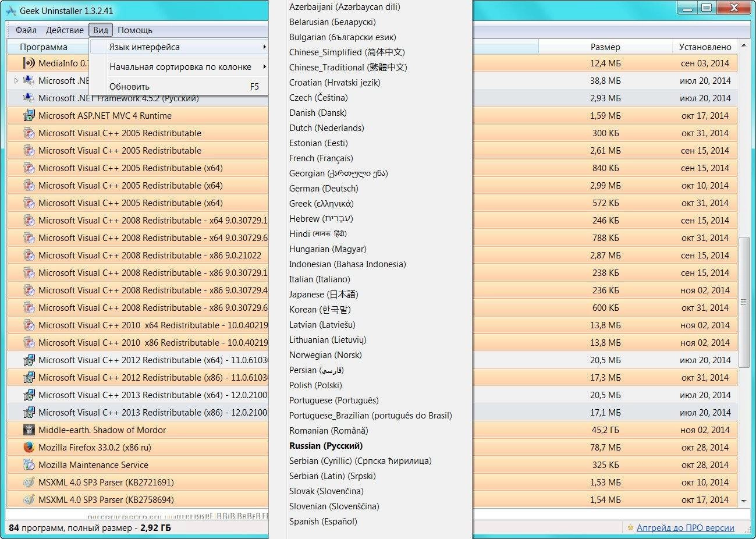Select Spanish (Español) language
The height and width of the screenshot is (539, 756).
tap(323, 522)
